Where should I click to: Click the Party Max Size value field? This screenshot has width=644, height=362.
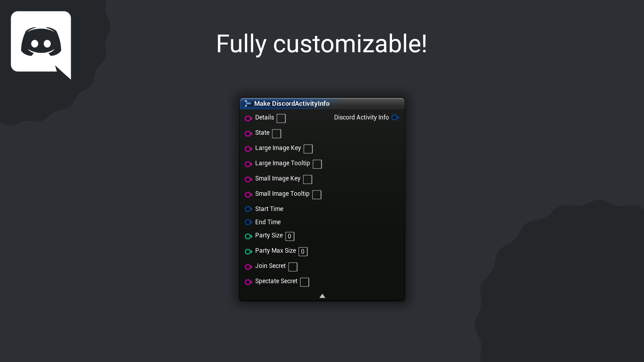tap(303, 251)
